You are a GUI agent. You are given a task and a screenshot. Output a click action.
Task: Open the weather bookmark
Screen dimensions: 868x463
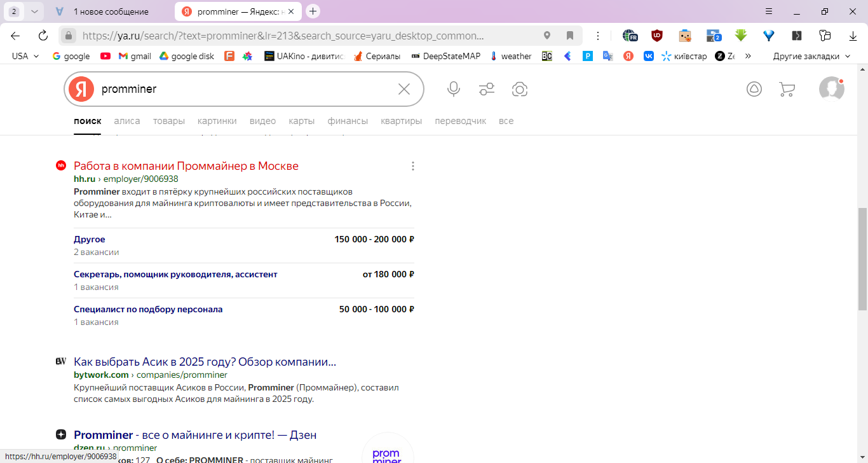pyautogui.click(x=511, y=56)
